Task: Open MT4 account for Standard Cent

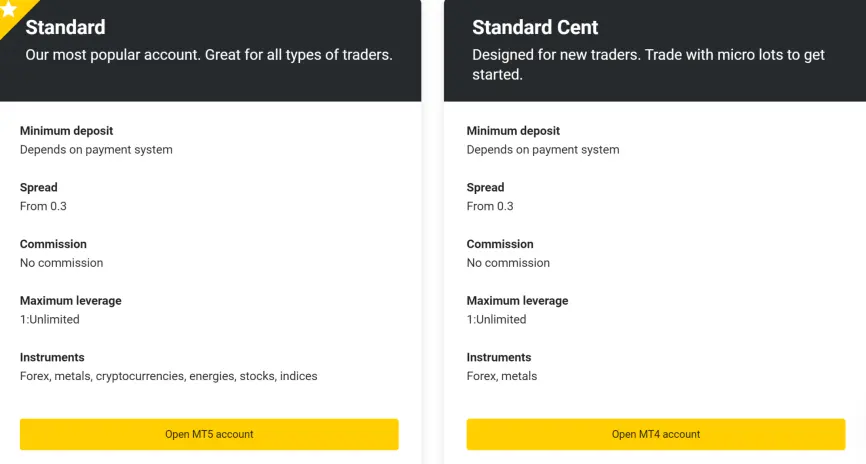Action: 656,434
